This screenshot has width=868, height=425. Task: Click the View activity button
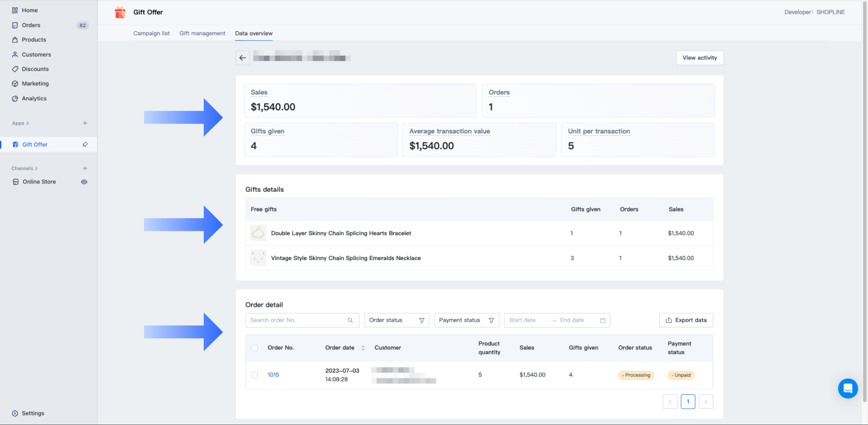[x=700, y=58]
